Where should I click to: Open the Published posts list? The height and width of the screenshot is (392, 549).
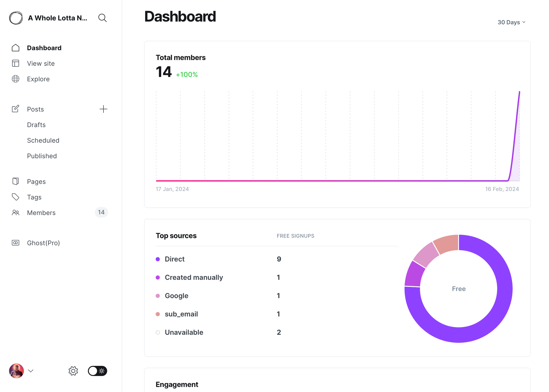(42, 156)
